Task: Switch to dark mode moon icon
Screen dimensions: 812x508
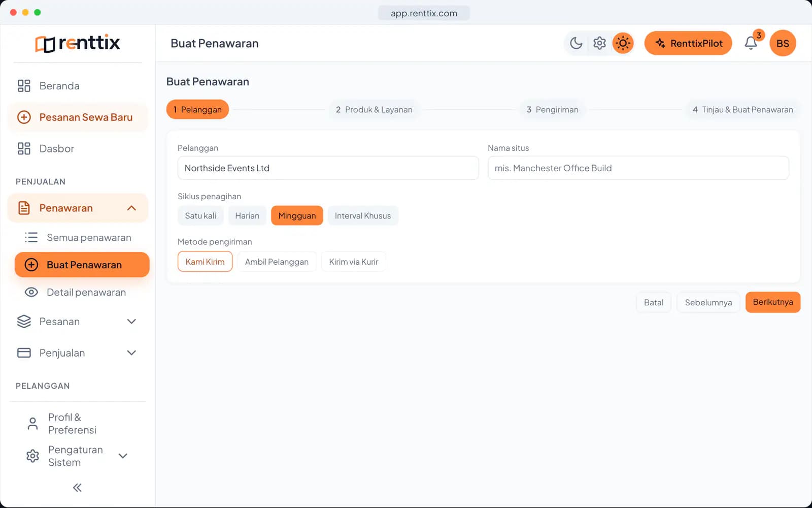Action: click(576, 43)
